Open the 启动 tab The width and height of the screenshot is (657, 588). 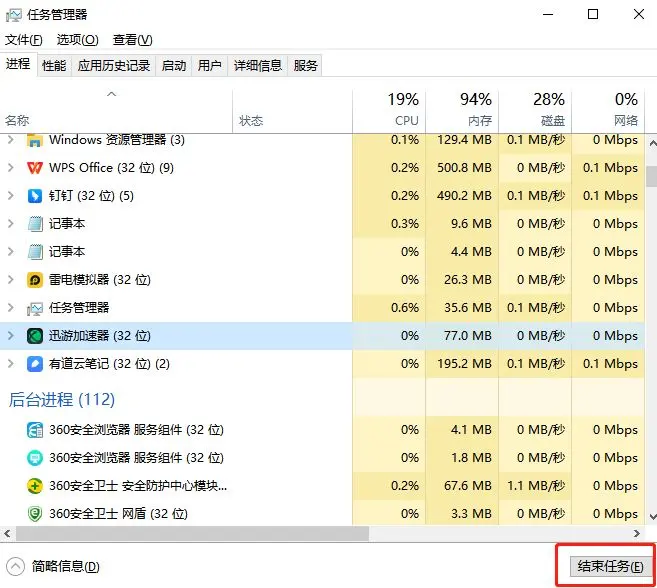point(174,66)
